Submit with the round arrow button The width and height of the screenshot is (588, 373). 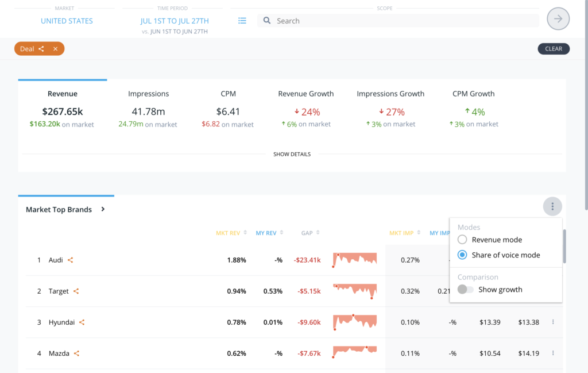(x=558, y=19)
